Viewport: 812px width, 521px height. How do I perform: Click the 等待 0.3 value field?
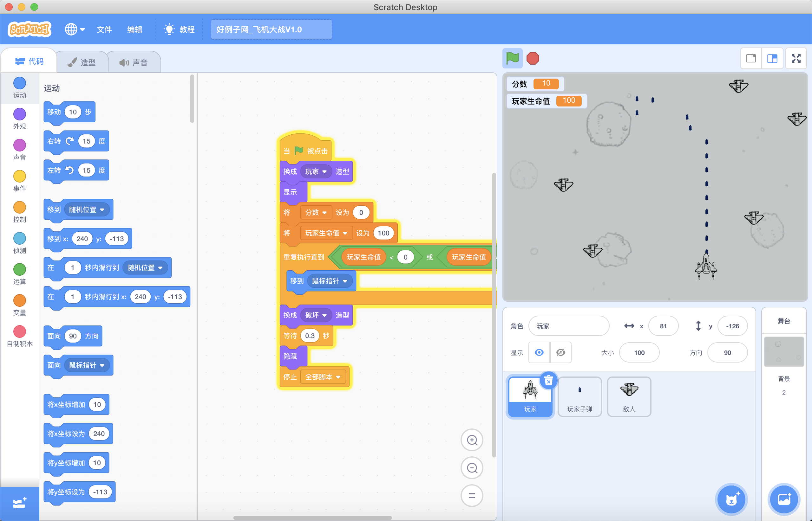point(310,336)
